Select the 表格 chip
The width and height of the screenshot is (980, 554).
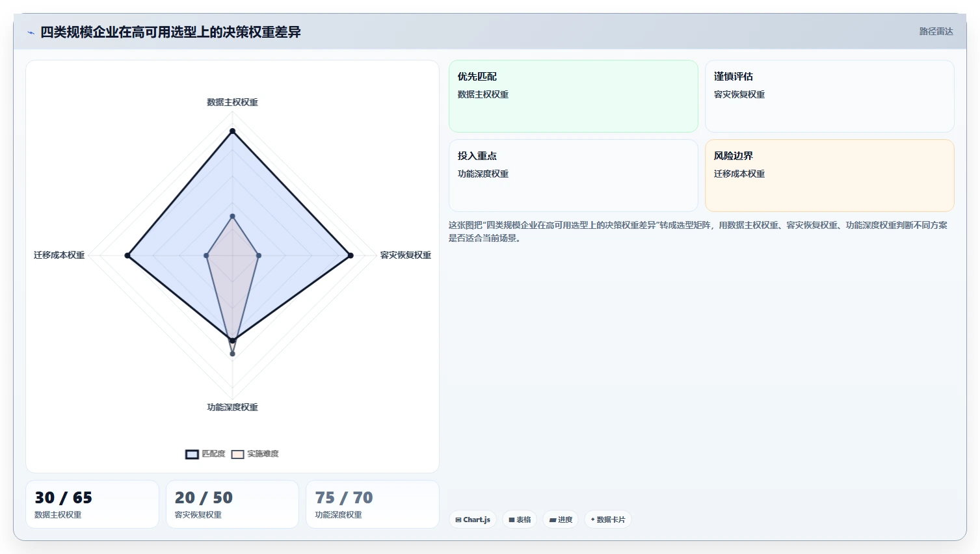point(520,520)
